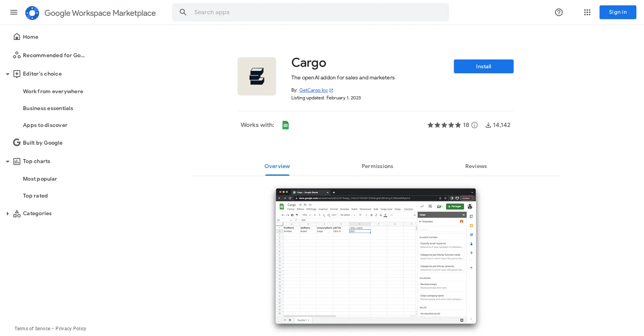Open the Google apps grid
Viewport: 644px width, 336px height.
point(587,12)
